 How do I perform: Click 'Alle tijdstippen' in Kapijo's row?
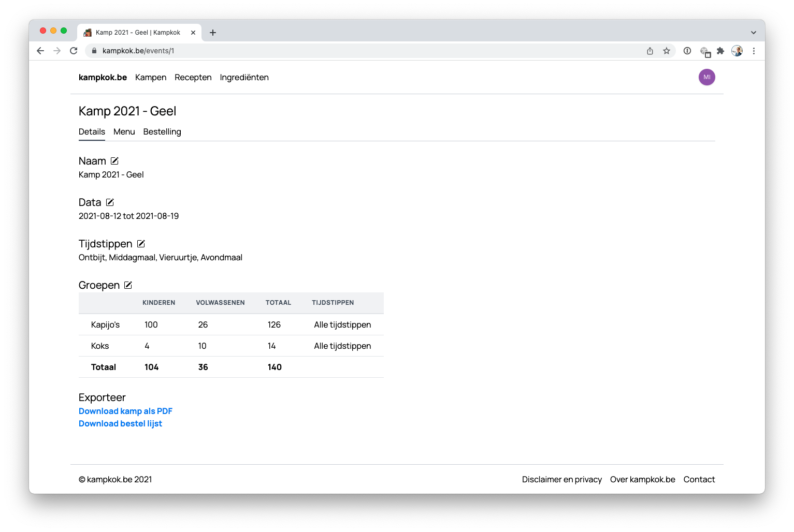pos(342,325)
